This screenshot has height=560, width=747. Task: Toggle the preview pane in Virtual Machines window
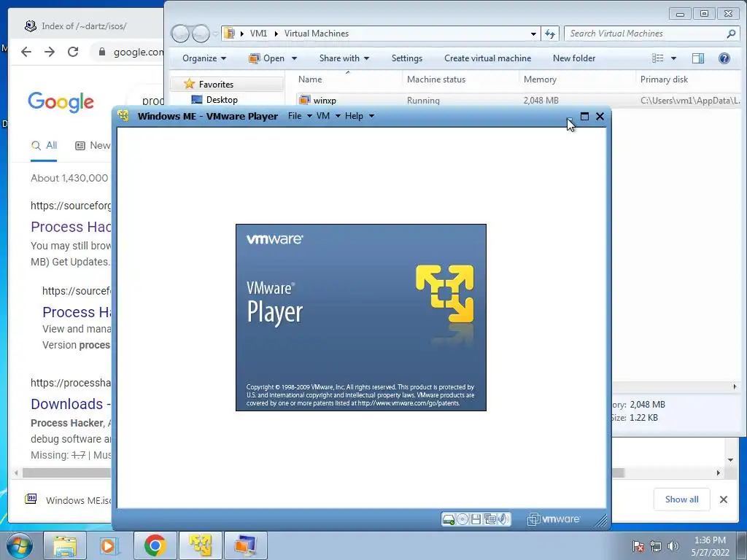pos(698,58)
